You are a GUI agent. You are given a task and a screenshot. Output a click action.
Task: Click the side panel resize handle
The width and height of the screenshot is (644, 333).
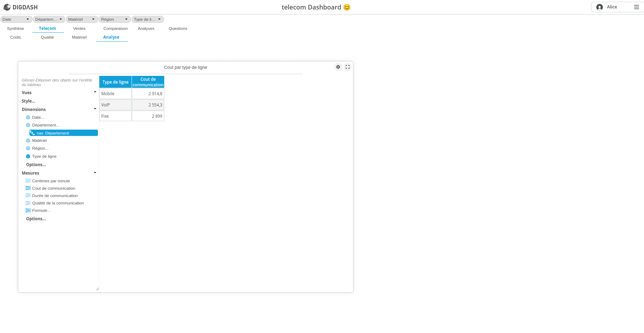97,289
